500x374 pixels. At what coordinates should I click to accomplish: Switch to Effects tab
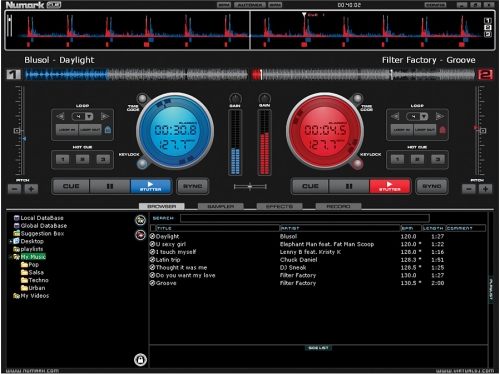point(279,206)
